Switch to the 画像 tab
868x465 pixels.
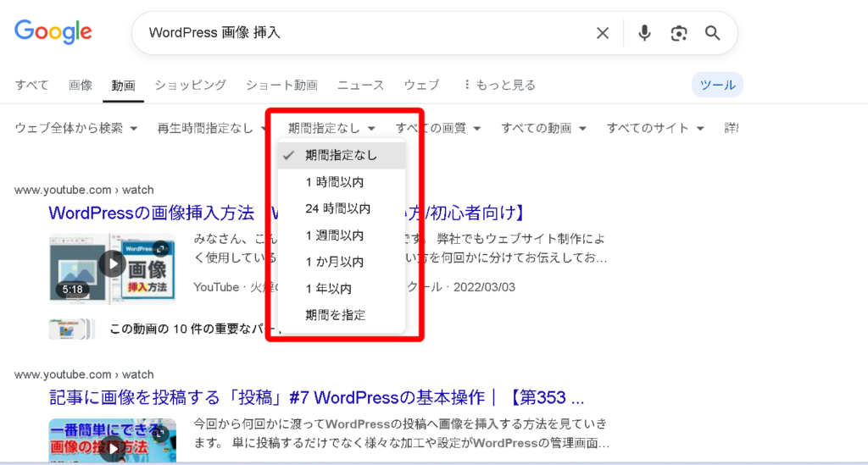[81, 86]
